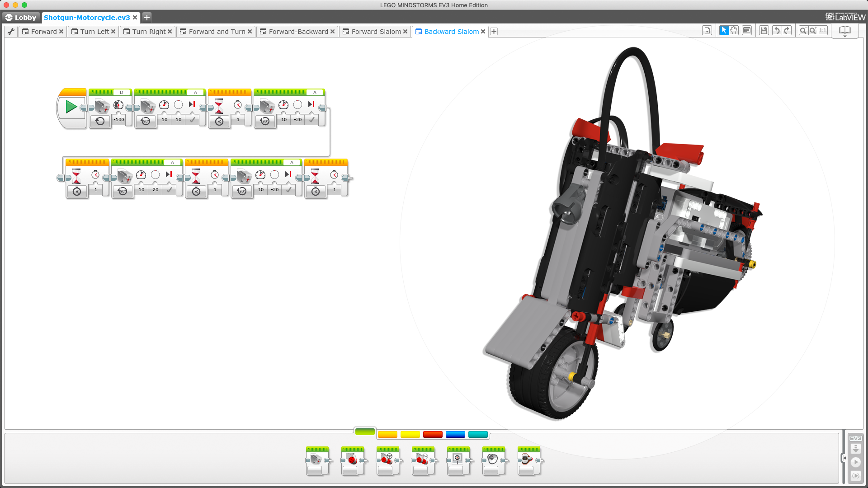868x488 pixels.
Task: Switch to the Forward Slalom program tab
Action: pos(376,31)
